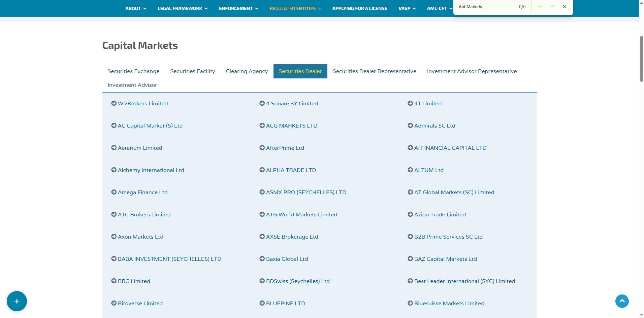644x318 pixels.
Task: Go to the next search match arrow
Action: 552,6
